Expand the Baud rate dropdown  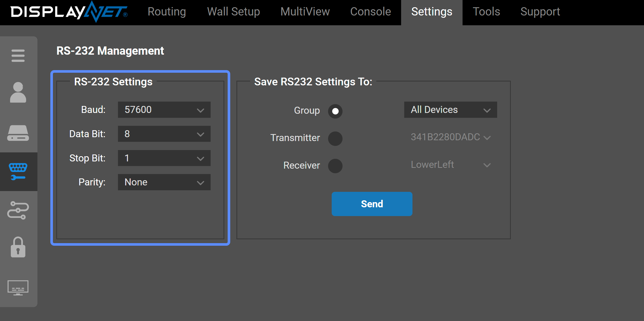tap(164, 110)
